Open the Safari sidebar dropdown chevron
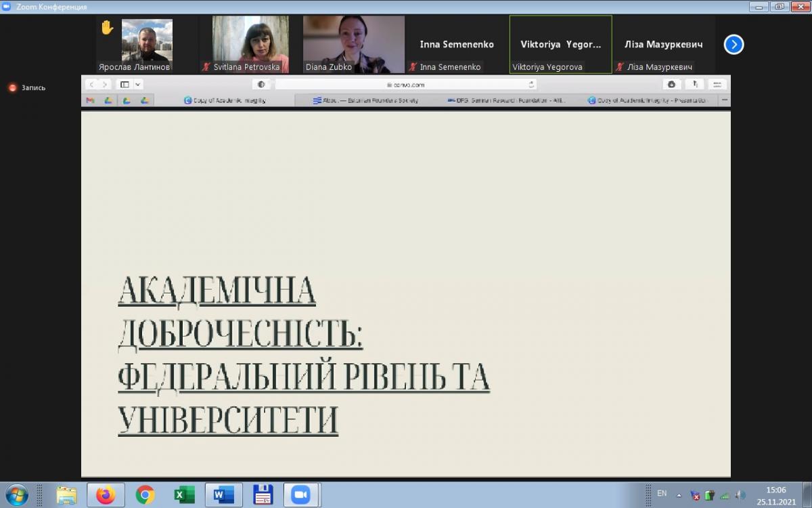This screenshot has height=508, width=812. (138, 85)
